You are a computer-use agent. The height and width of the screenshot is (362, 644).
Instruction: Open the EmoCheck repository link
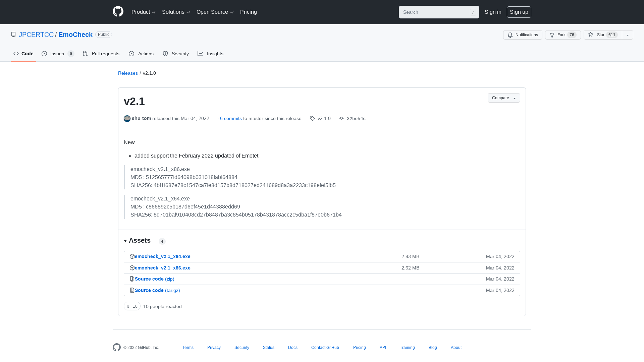point(75,35)
